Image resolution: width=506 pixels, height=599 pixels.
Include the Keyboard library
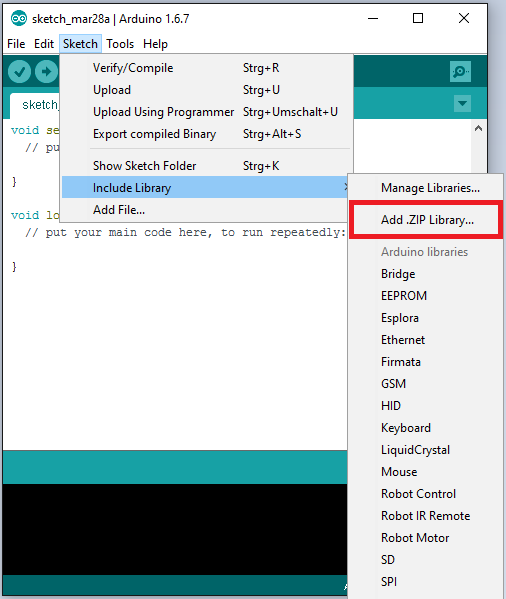click(425, 428)
